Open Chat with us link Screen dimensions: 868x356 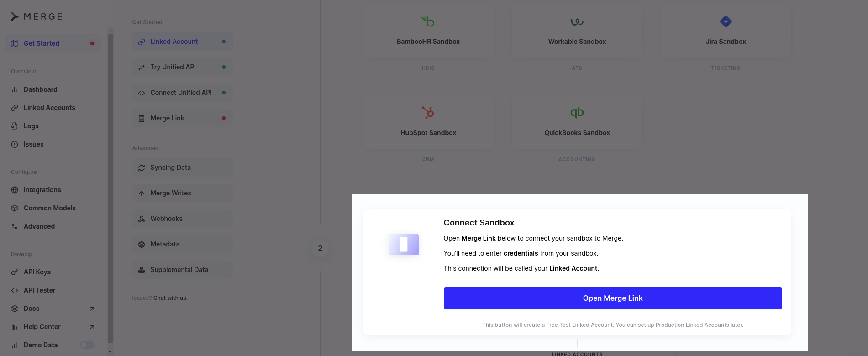169,298
